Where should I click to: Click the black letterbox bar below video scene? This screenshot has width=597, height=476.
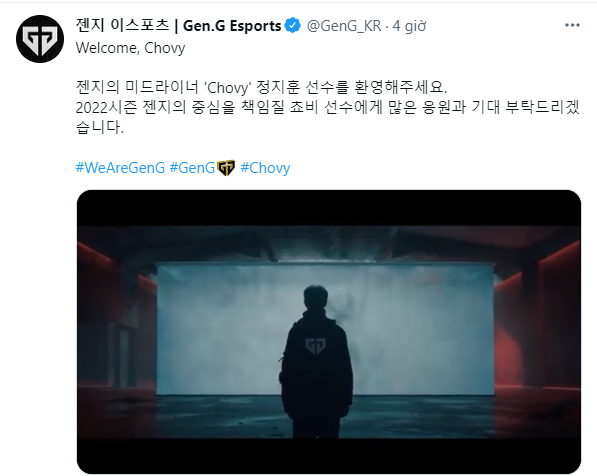tap(329, 455)
